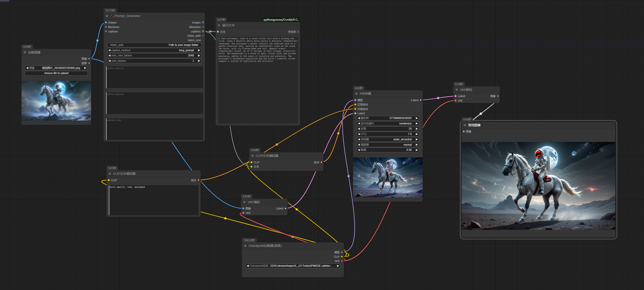
Task: Click the folder_path input field
Action: [154, 45]
